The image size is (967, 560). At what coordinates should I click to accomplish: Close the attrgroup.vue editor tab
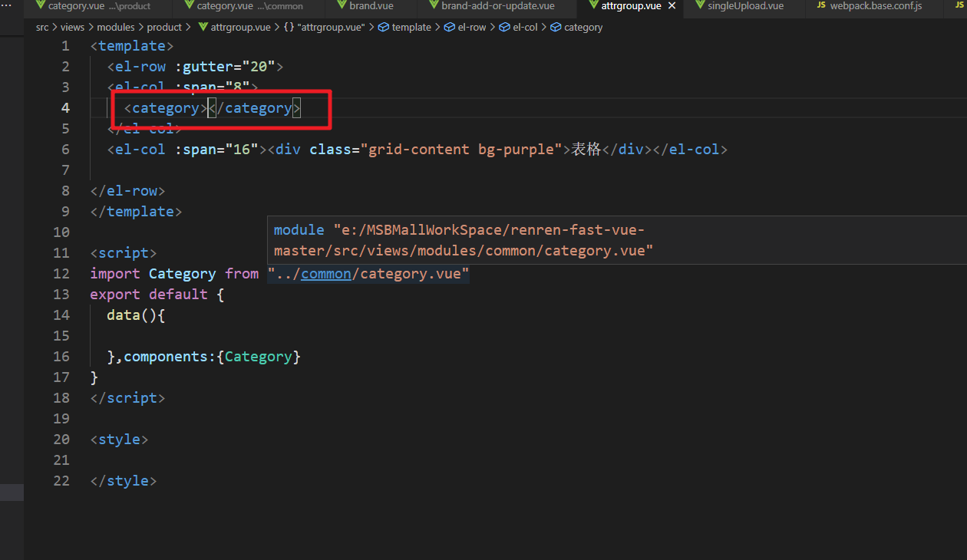point(672,6)
